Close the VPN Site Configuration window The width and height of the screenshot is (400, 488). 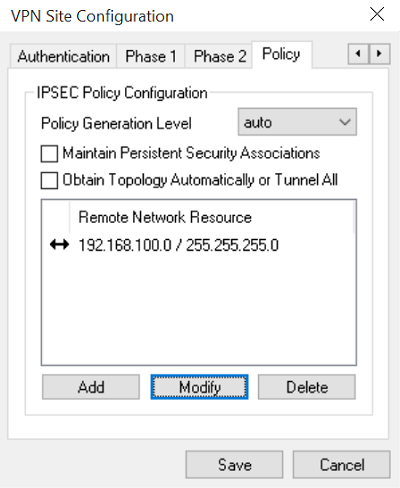pyautogui.click(x=377, y=15)
